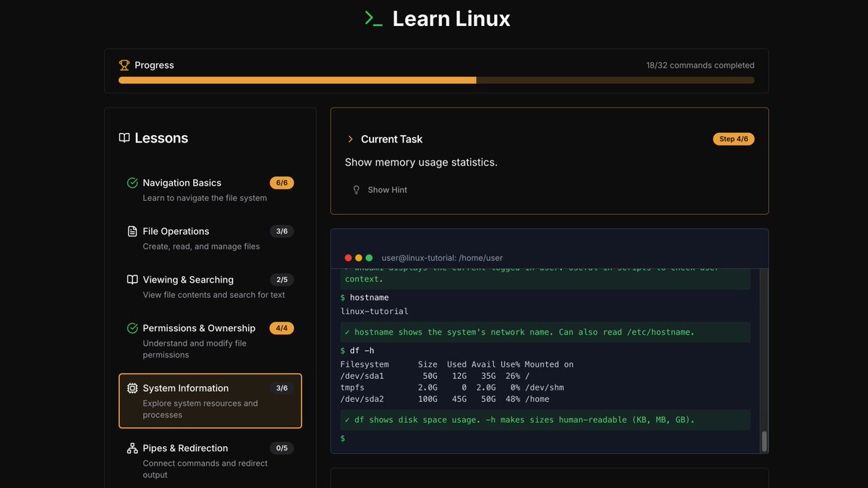Click the green checkmark beside Navigation Basics
Viewport: 868px width, 488px height.
point(132,183)
